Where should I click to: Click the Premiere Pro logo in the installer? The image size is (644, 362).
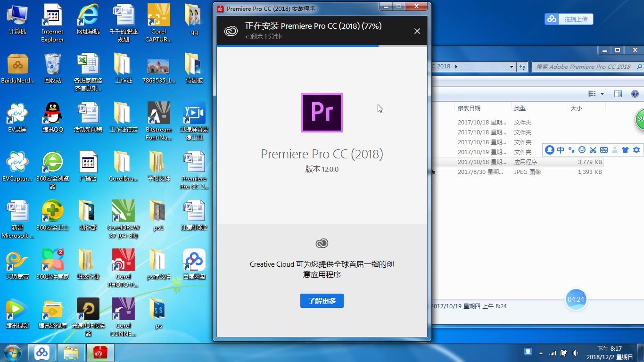click(x=322, y=113)
